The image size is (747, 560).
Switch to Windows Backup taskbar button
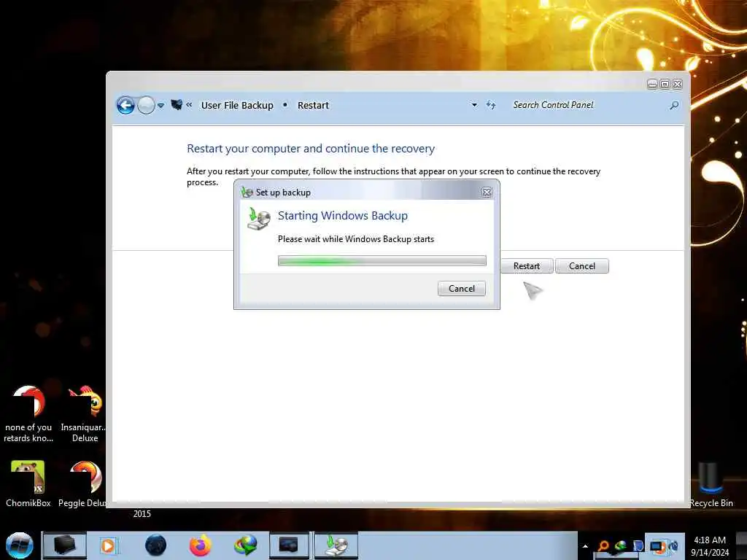[336, 545]
